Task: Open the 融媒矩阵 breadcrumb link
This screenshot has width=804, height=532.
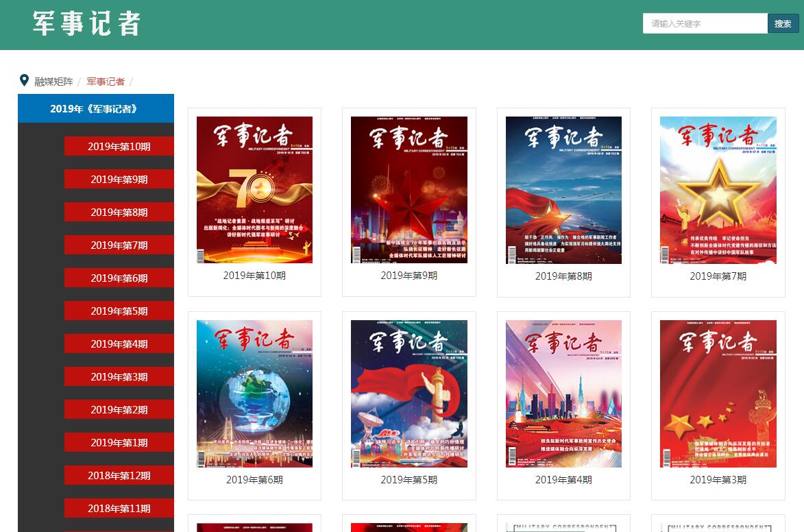Action: [53, 82]
